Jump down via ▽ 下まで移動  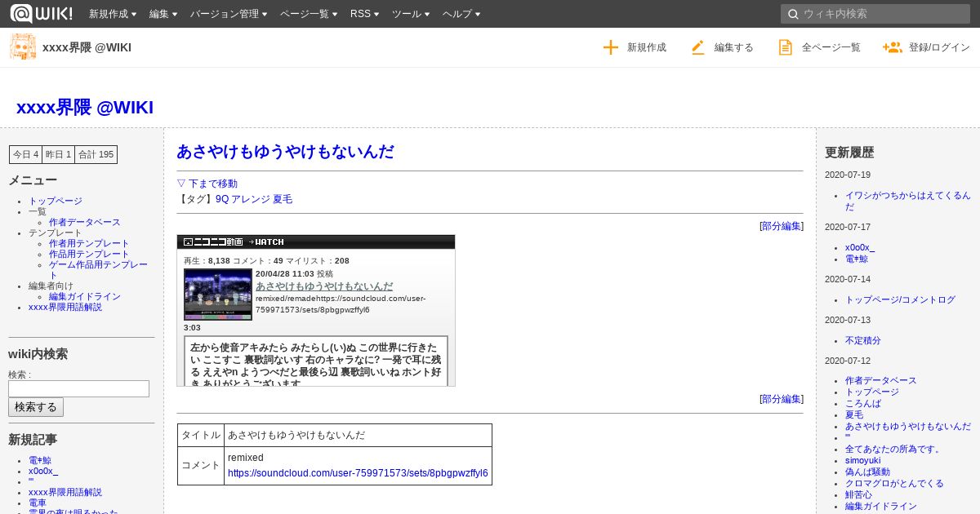[x=207, y=184]
